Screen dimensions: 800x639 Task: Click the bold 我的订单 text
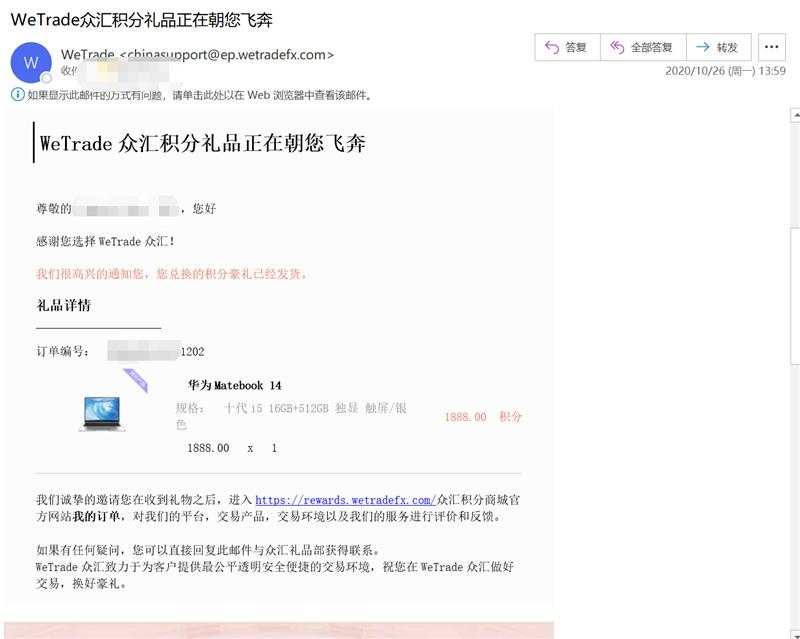coord(96,516)
